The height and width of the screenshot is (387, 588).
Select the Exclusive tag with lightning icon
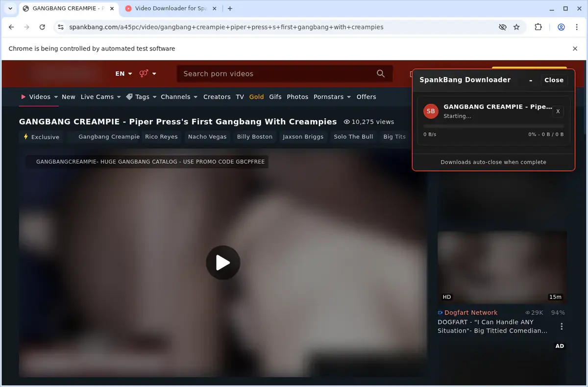tap(41, 137)
